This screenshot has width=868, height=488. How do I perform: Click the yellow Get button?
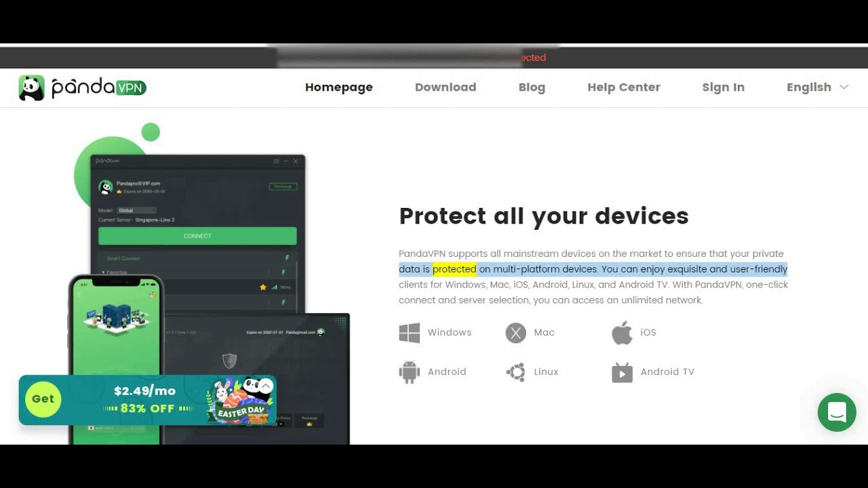tap(43, 399)
